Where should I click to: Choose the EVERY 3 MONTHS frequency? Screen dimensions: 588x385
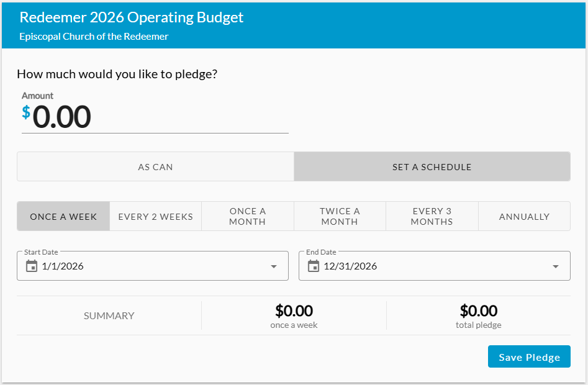(432, 217)
